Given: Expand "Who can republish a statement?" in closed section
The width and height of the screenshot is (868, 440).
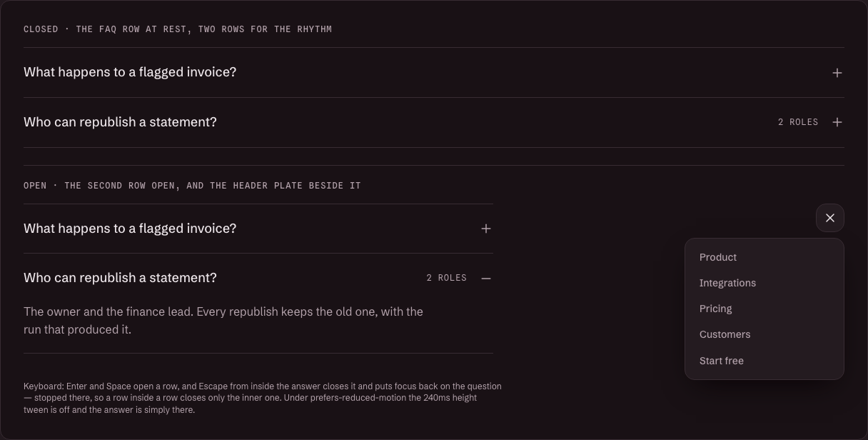Looking at the screenshot, I should (434, 122).
